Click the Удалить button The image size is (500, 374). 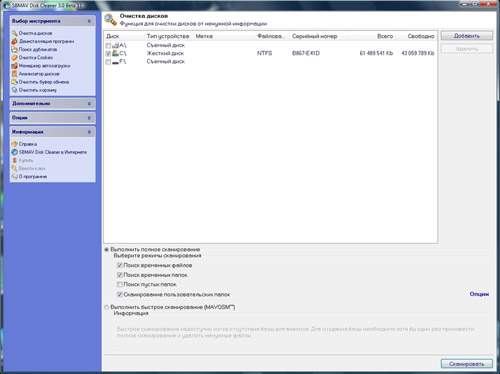(467, 49)
